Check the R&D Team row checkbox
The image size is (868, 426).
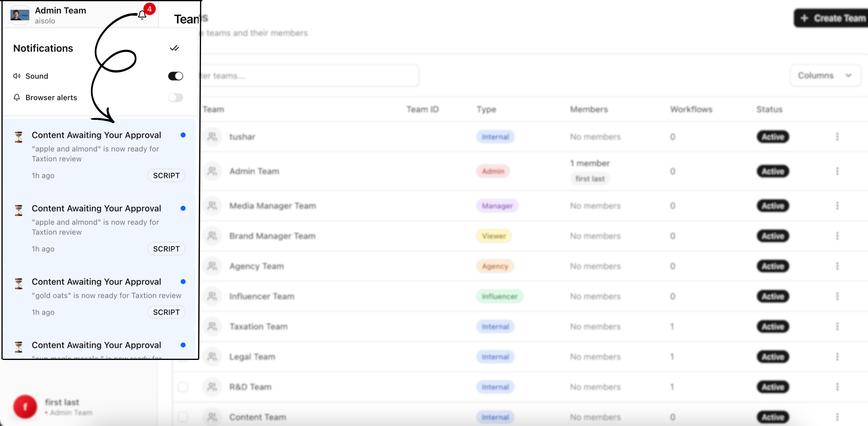(183, 386)
